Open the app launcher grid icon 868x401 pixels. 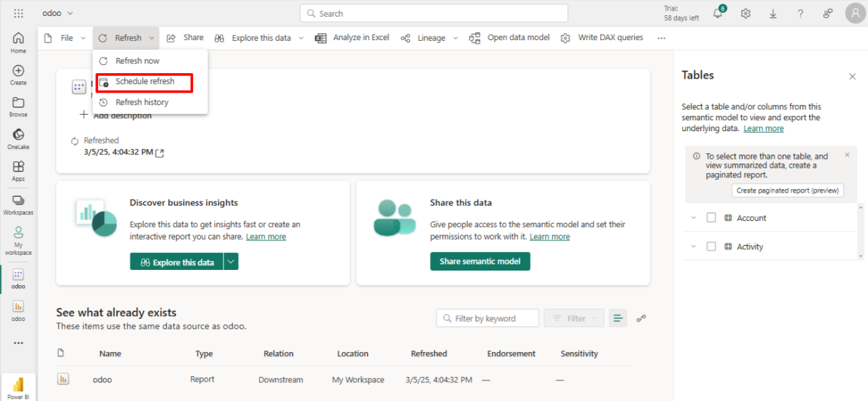coord(19,13)
